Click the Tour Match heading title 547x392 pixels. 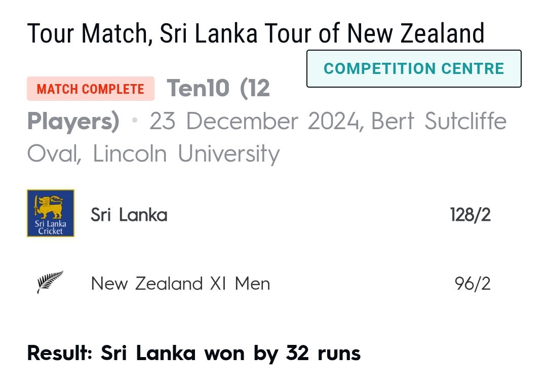point(256,33)
